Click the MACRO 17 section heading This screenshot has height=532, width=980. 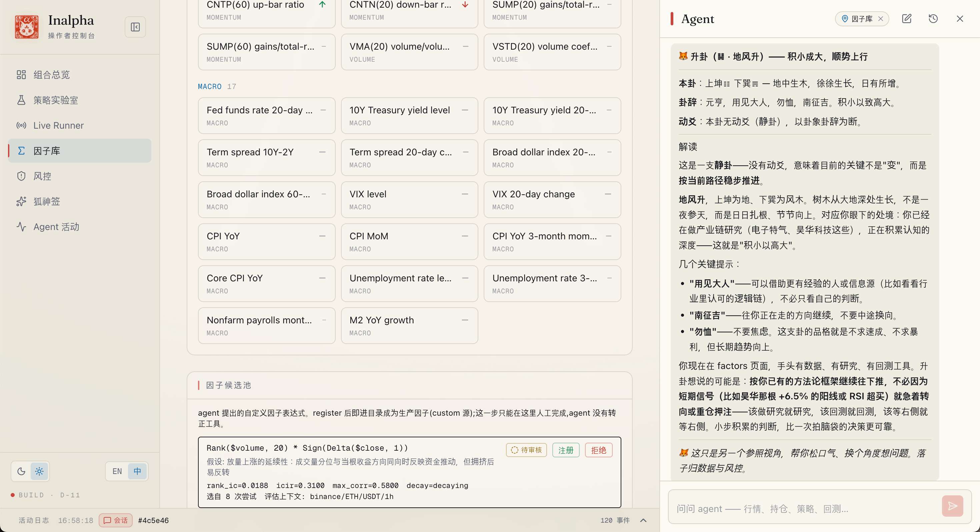tap(217, 86)
